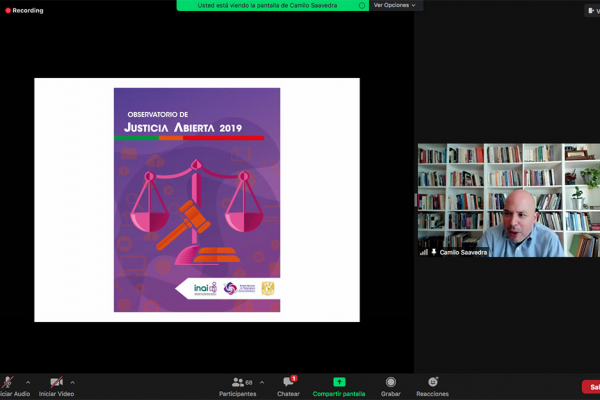
Task: Select Camilo Saavedra's video thumbnail
Action: [x=509, y=200]
